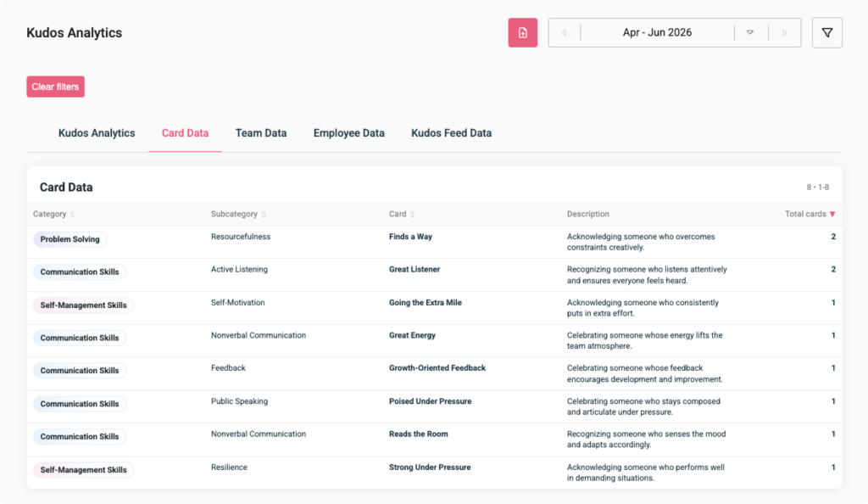Click the Description column header
The image size is (868, 504).
[x=588, y=214]
